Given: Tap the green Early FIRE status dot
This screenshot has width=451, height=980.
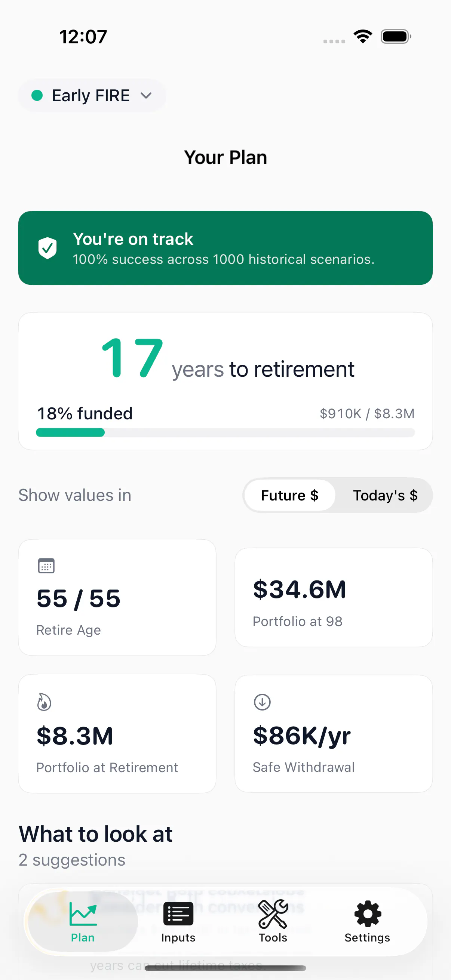Looking at the screenshot, I should click(x=37, y=95).
